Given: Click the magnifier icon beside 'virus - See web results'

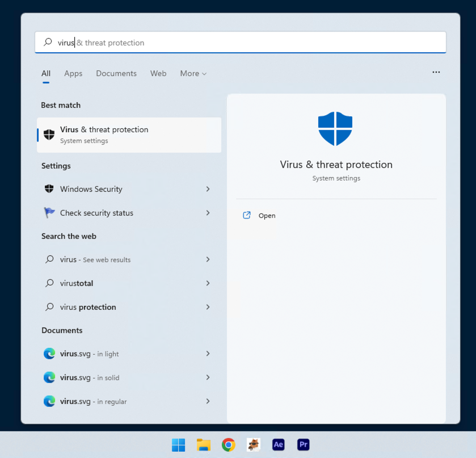Looking at the screenshot, I should [49, 259].
